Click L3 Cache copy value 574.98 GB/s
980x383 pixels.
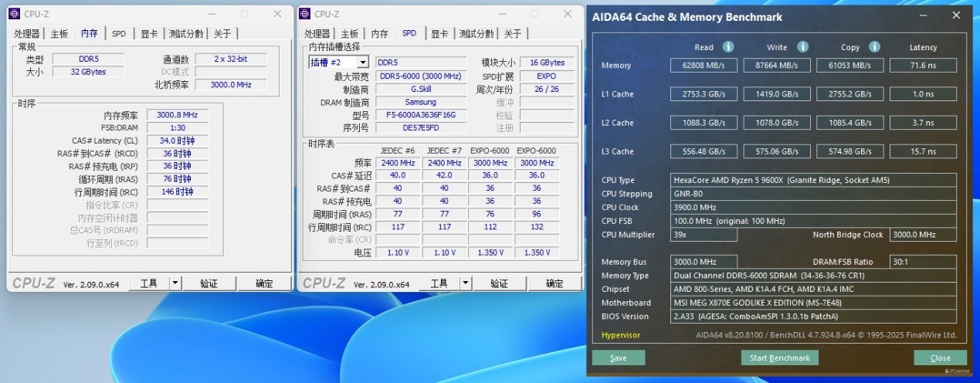click(x=850, y=151)
